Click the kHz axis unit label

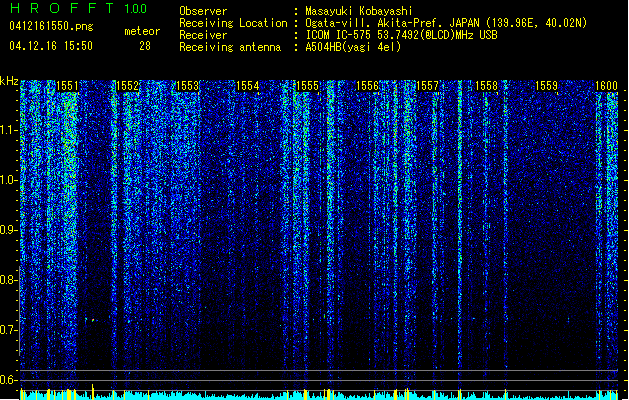[9, 81]
